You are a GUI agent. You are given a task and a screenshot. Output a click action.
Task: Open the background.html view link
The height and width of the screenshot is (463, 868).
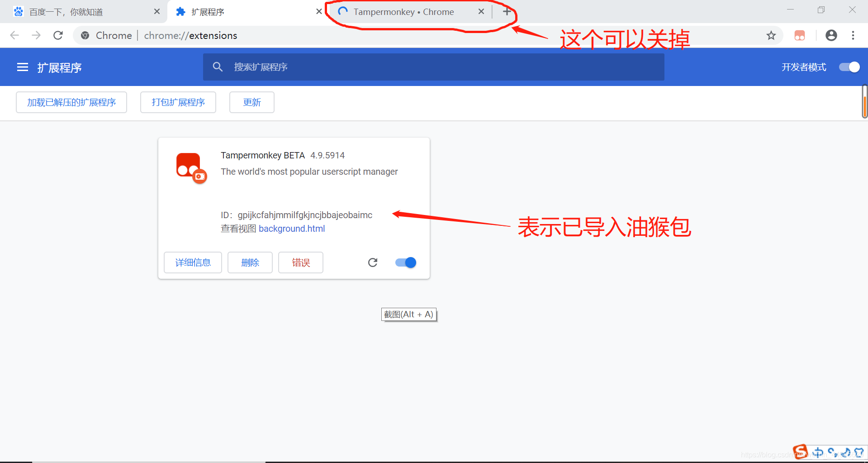click(292, 229)
